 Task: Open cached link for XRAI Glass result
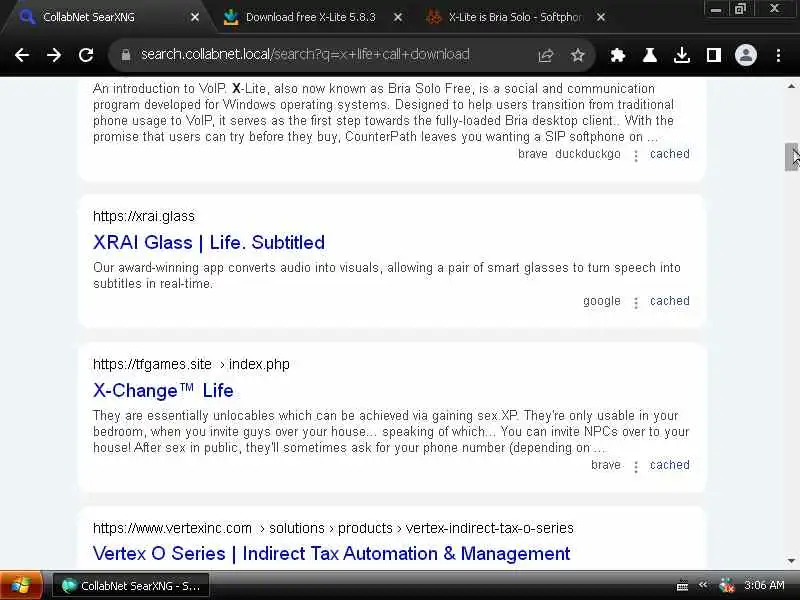(669, 301)
